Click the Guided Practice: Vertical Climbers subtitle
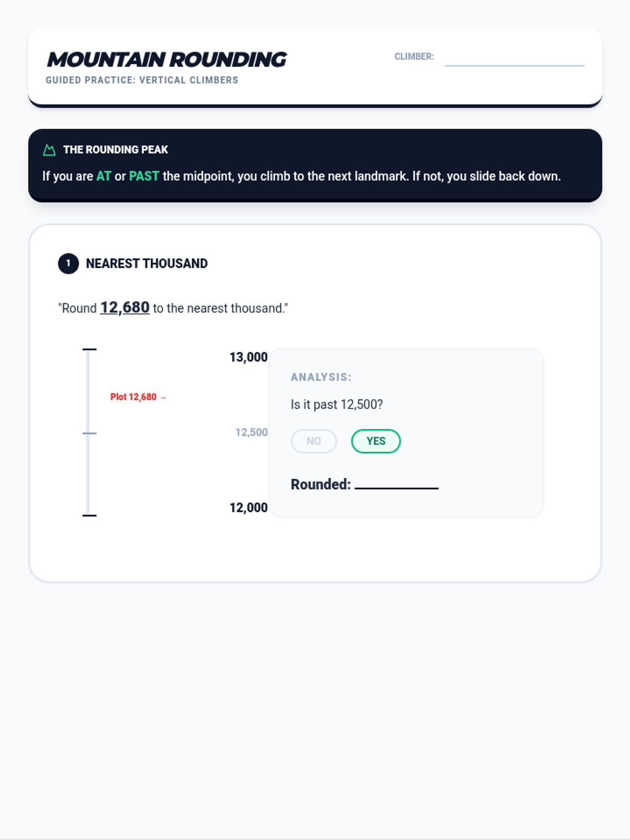The width and height of the screenshot is (630, 840). (x=142, y=80)
